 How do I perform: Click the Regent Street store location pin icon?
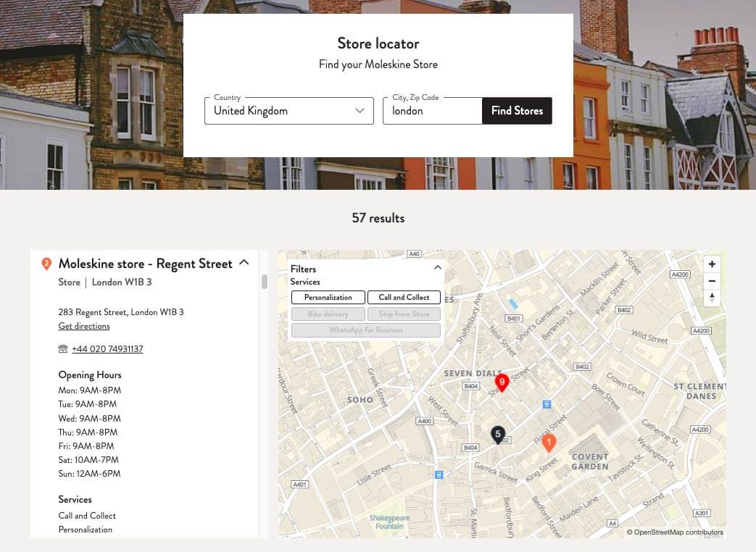[x=46, y=263]
